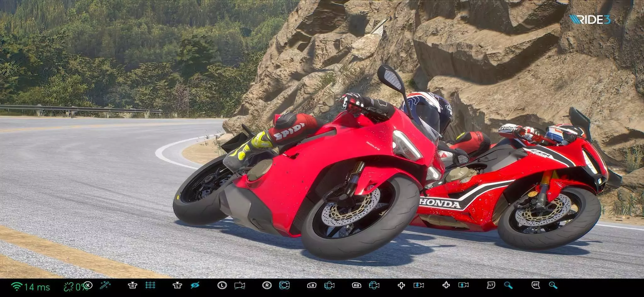Screen dimensions: 644x297
Task: Click the raise camera up-arrow icon
Action: pyautogui.click(x=463, y=285)
